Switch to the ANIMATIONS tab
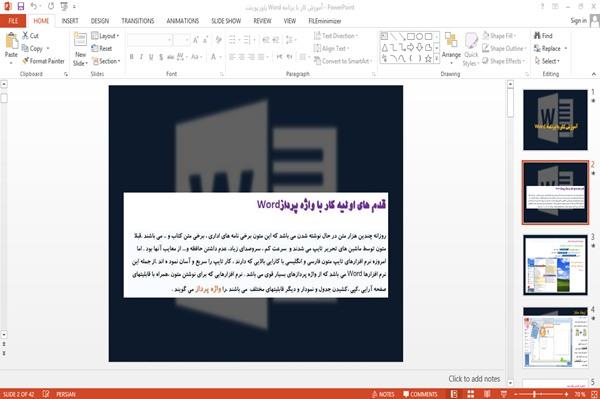 click(x=183, y=21)
